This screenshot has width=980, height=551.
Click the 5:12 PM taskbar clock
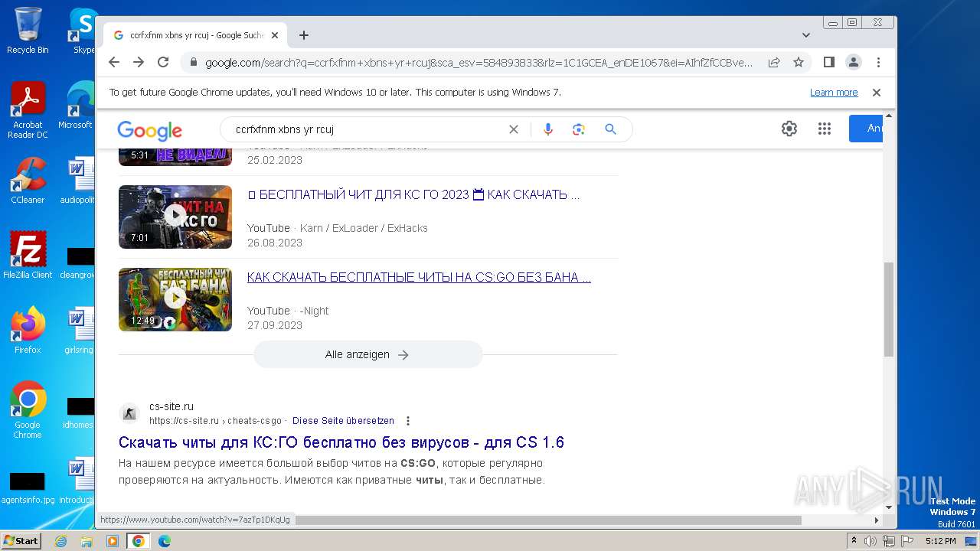(x=940, y=541)
